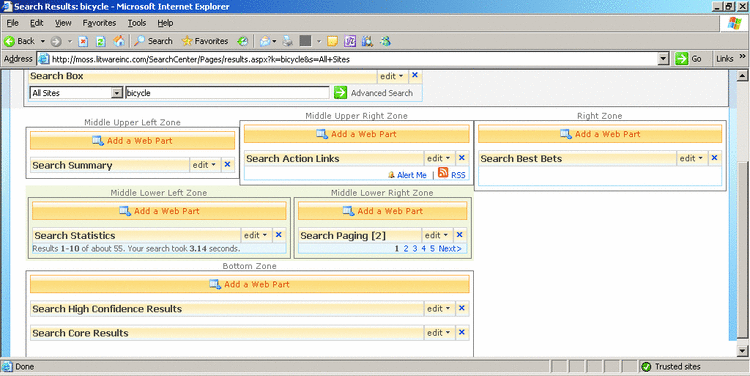750x376 pixels.
Task: Close the Search Paging web part
Action: point(459,235)
